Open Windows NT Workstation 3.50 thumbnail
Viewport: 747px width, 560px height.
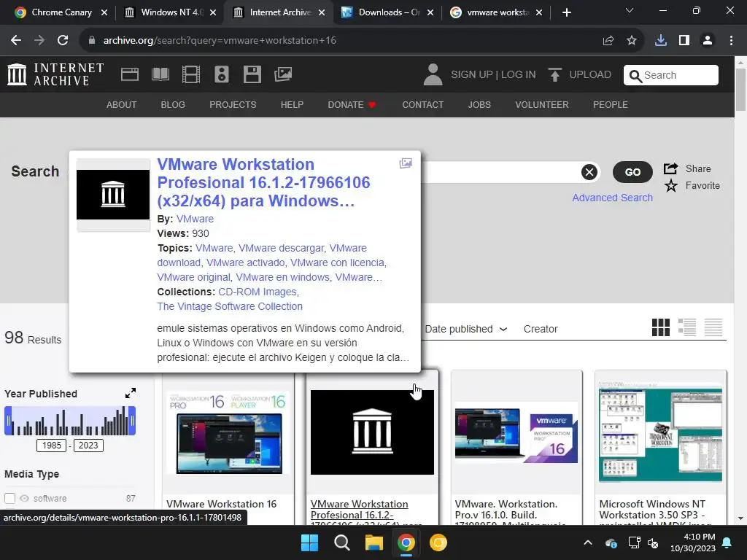[660, 432]
